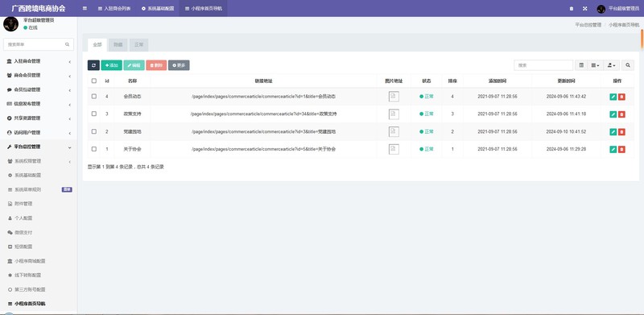Open the 系统基础配置 top tab
The width and height of the screenshot is (644, 315).
tap(158, 8)
